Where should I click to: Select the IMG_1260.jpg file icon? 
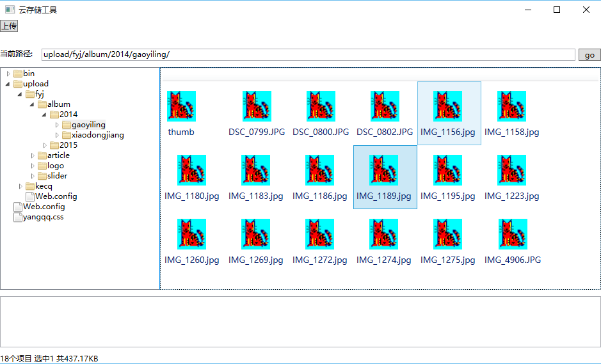click(x=191, y=234)
